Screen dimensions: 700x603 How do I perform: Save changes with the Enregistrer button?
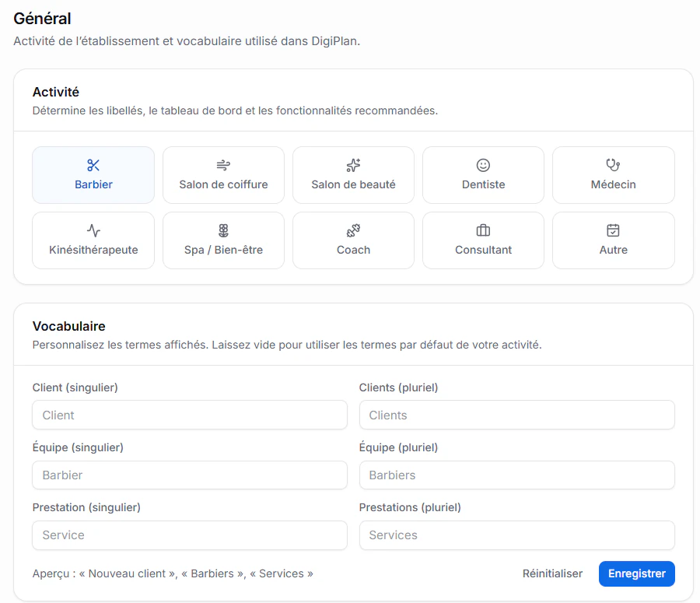pyautogui.click(x=636, y=573)
